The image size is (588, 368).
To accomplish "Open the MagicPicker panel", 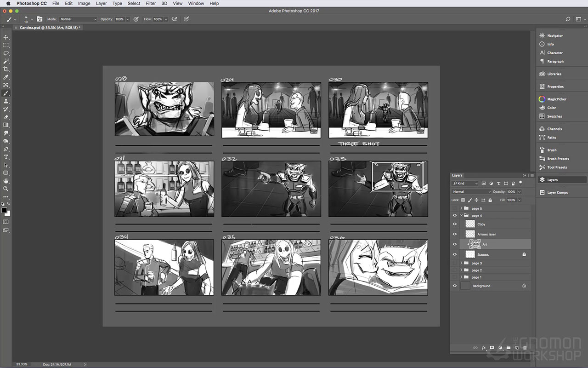I will (x=556, y=99).
